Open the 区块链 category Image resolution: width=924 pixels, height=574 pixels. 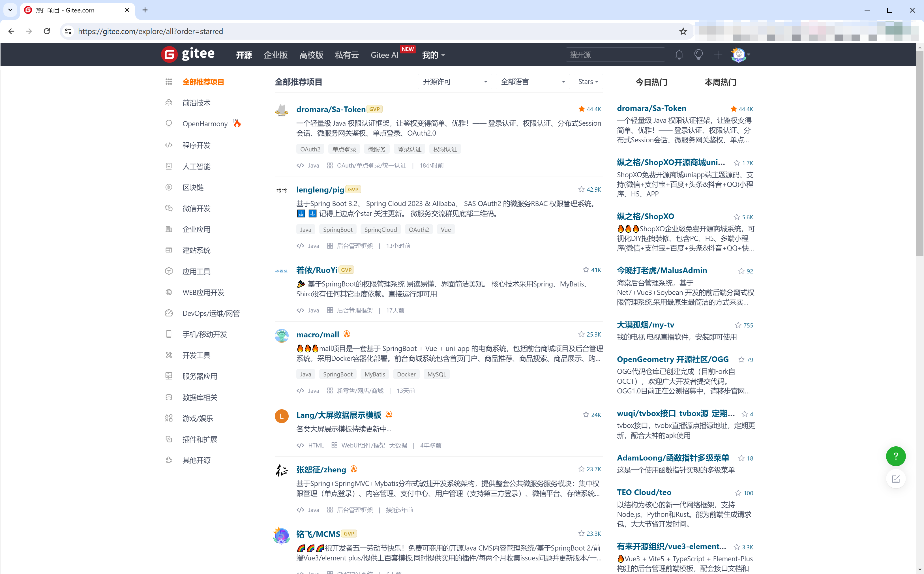tap(193, 187)
